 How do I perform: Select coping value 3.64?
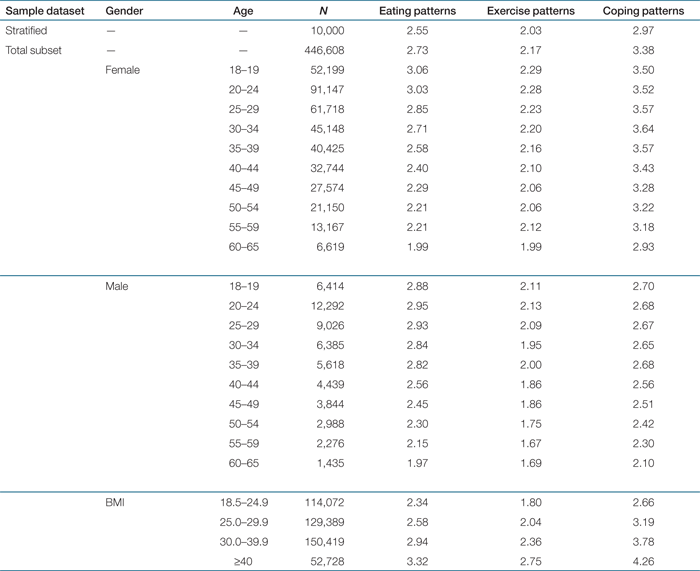(643, 129)
